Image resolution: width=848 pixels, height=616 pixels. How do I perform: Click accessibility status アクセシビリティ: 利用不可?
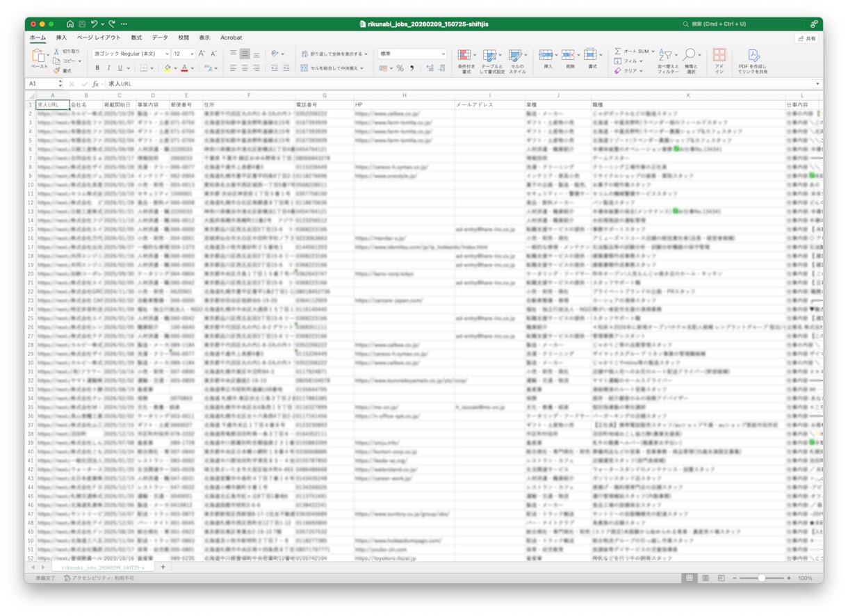click(99, 578)
